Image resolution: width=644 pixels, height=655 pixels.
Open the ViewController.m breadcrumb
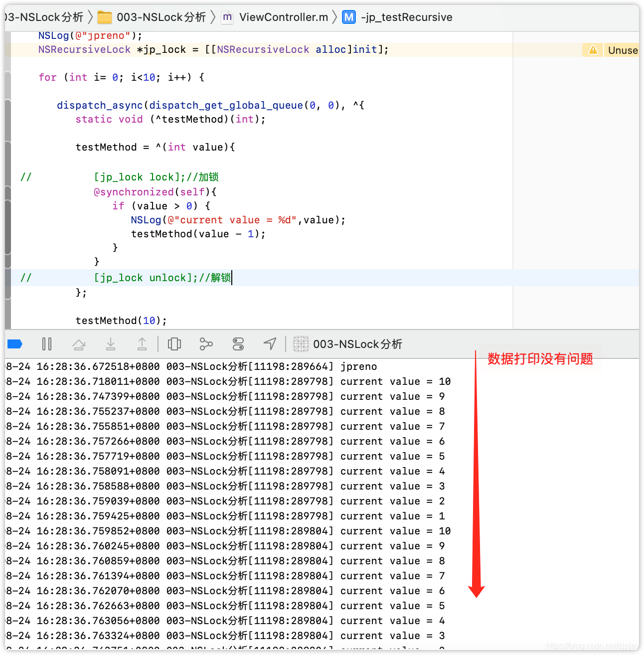coord(284,17)
